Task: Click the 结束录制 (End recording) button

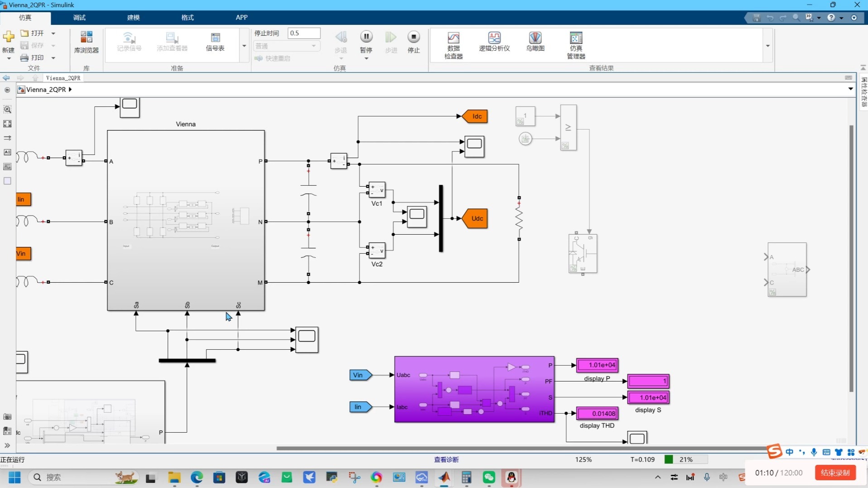Action: click(x=835, y=473)
